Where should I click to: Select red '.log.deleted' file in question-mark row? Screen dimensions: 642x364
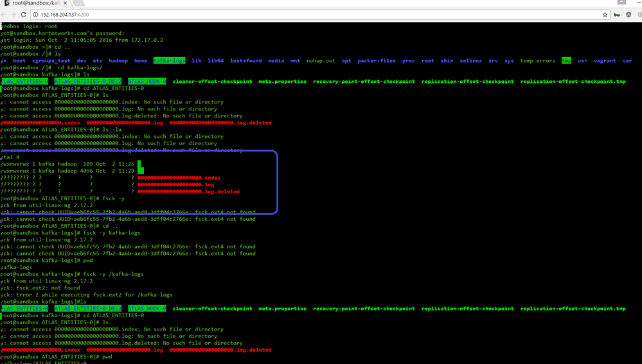(188, 191)
